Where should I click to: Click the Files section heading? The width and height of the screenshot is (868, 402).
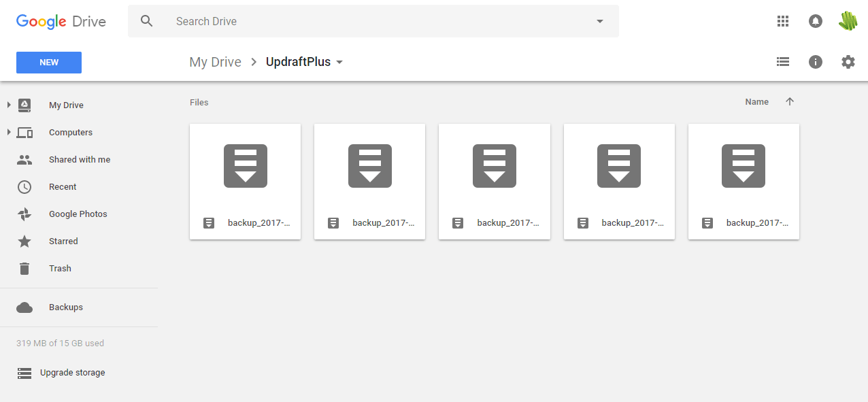199,103
